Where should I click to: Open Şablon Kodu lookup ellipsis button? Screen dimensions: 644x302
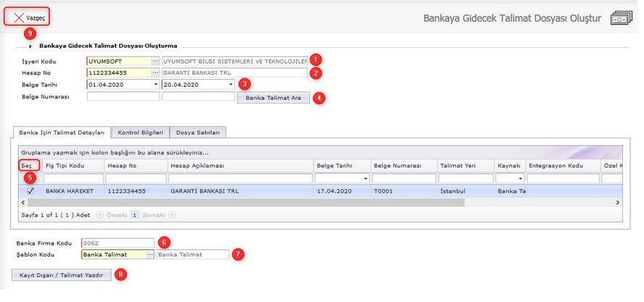[150, 255]
